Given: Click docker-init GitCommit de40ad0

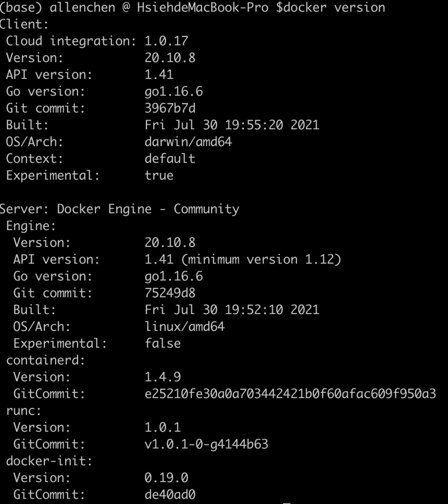Looking at the screenshot, I should pos(170,495).
